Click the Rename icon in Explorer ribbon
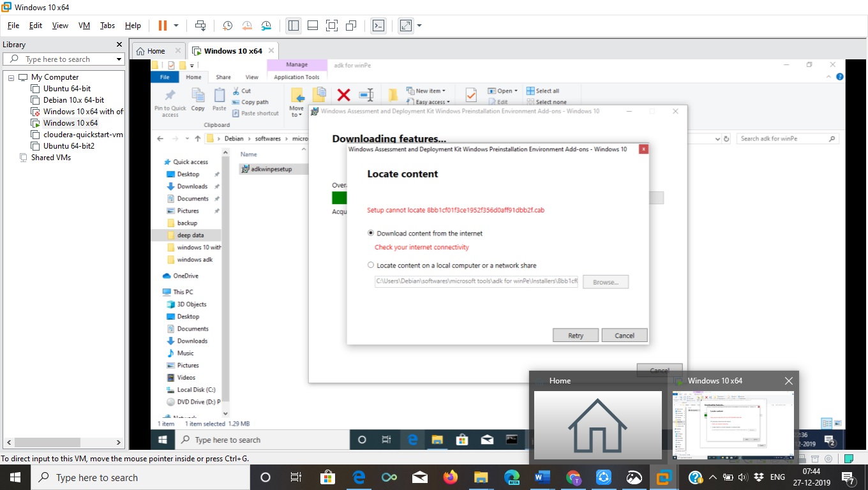The height and width of the screenshot is (490, 868). (x=366, y=95)
